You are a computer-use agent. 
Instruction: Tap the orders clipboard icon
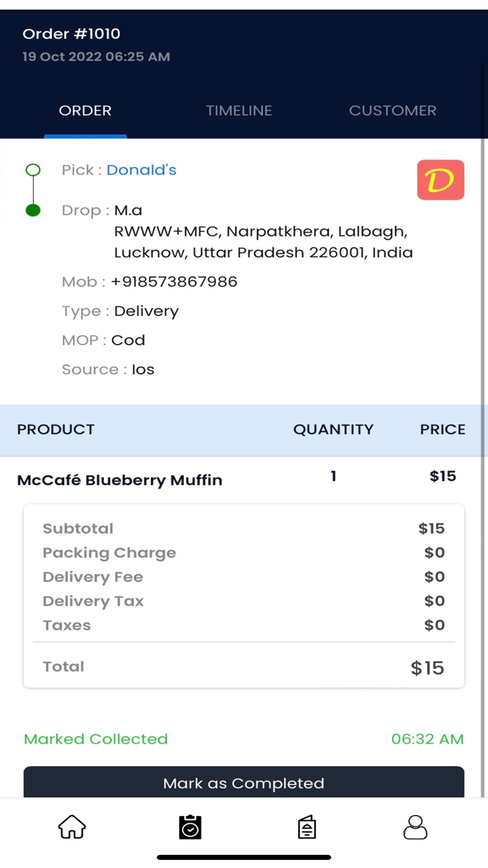[190, 827]
